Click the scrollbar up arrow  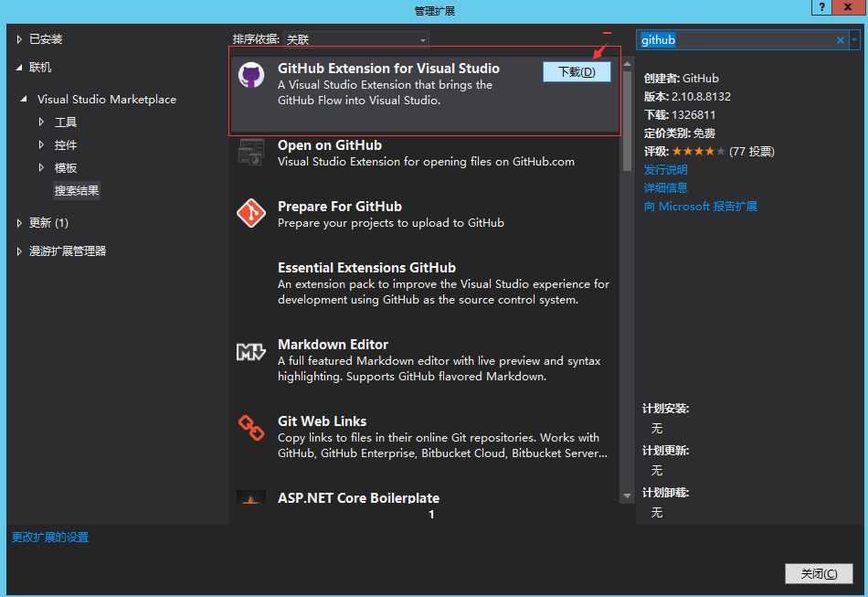click(627, 64)
